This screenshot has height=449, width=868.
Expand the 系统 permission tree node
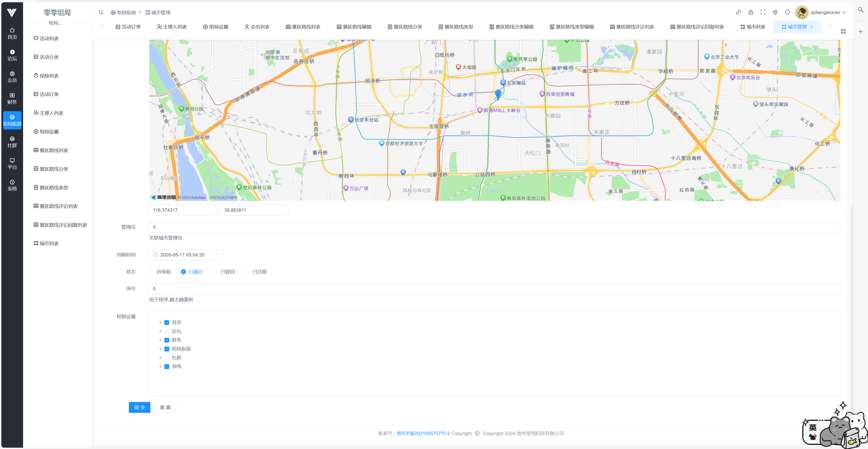click(x=160, y=367)
